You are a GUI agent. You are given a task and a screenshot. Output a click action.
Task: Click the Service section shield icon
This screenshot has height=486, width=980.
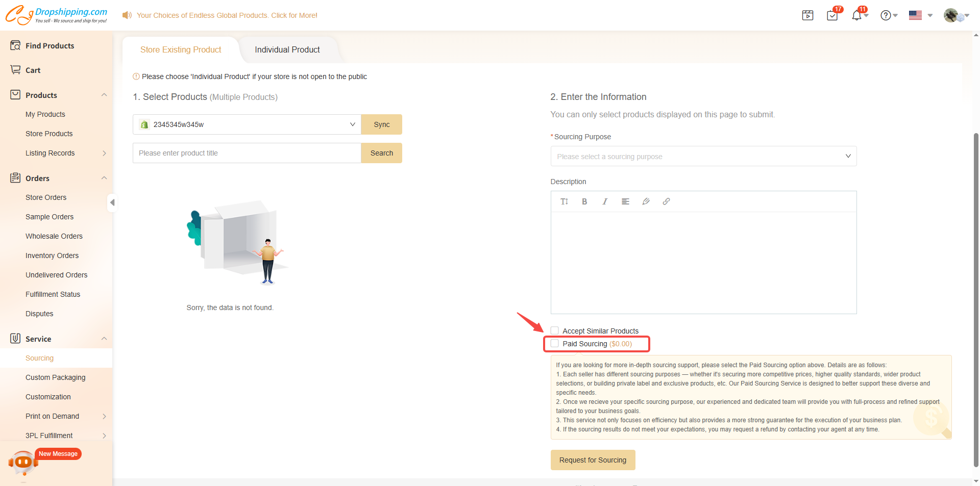pyautogui.click(x=15, y=339)
